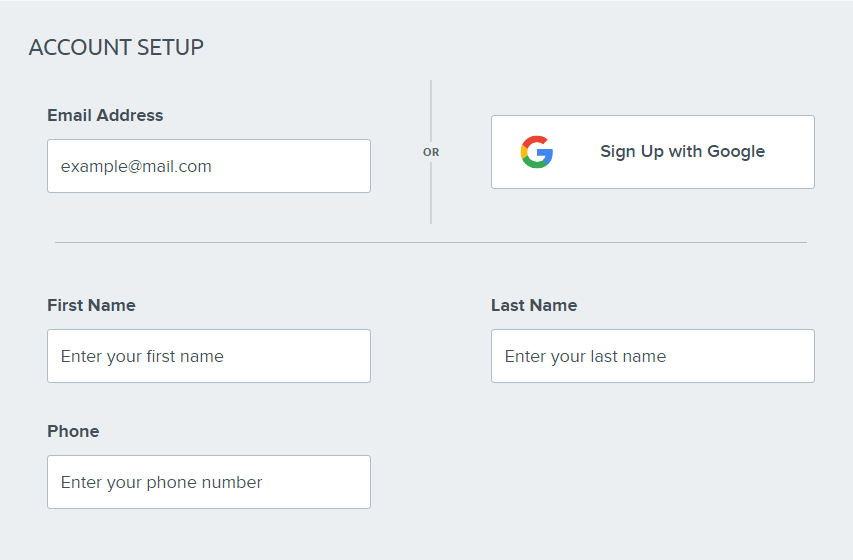
Task: Click the OR separator text
Action: 431,153
